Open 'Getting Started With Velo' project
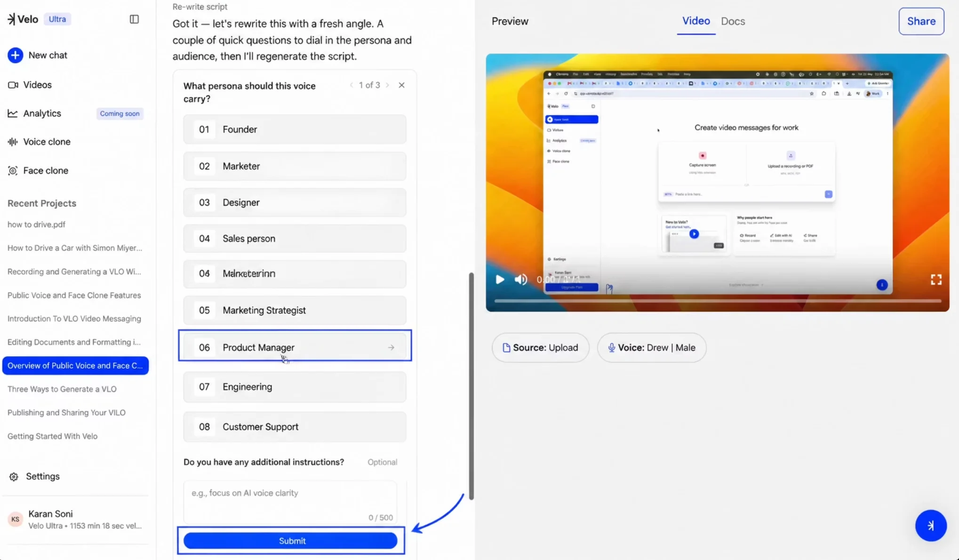 53,436
